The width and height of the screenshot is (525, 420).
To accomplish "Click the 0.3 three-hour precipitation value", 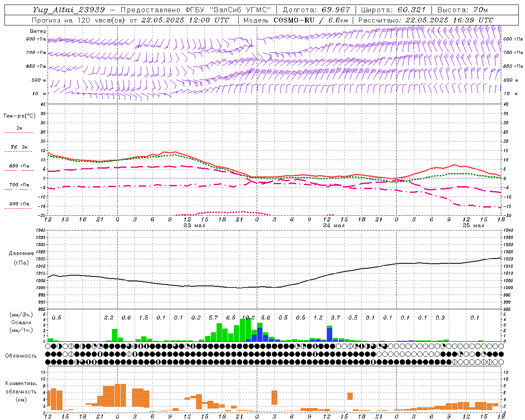I will tap(440, 318).
